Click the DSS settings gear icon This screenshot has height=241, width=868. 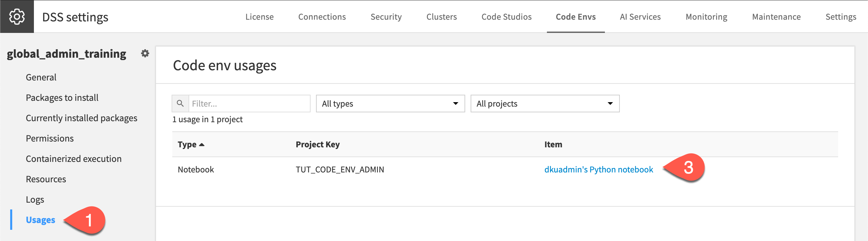point(17,17)
